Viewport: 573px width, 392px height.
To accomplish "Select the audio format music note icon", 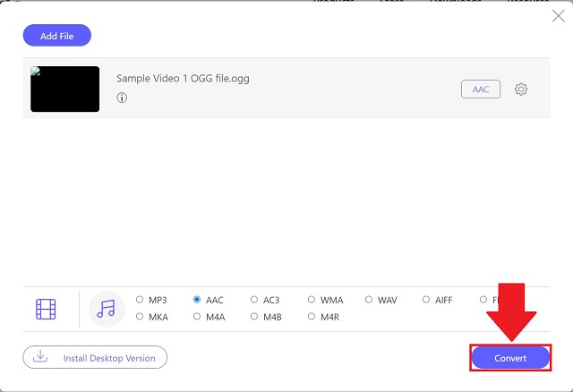I will click(107, 309).
